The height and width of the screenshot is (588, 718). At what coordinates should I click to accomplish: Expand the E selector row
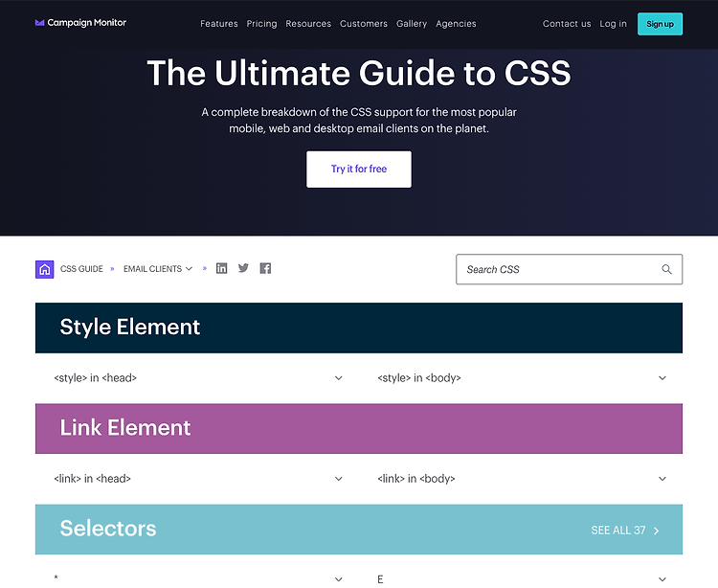click(521, 578)
